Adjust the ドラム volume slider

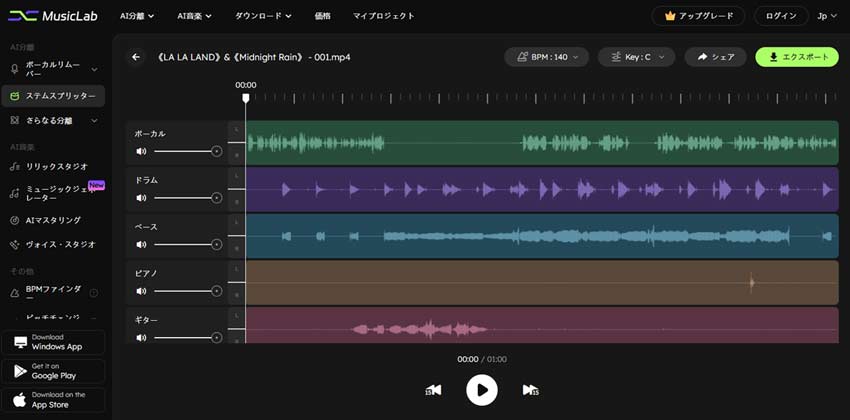(188, 198)
